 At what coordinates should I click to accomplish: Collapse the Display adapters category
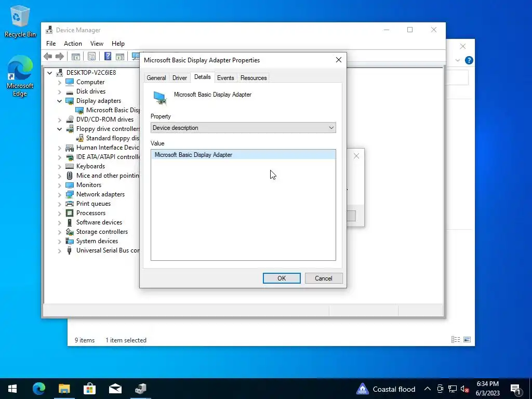click(60, 101)
